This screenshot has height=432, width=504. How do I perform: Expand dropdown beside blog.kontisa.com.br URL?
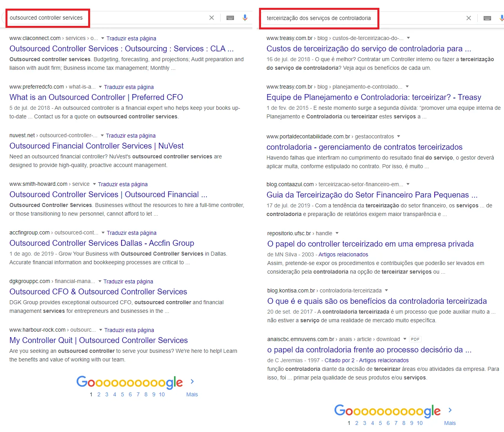pos(386,290)
